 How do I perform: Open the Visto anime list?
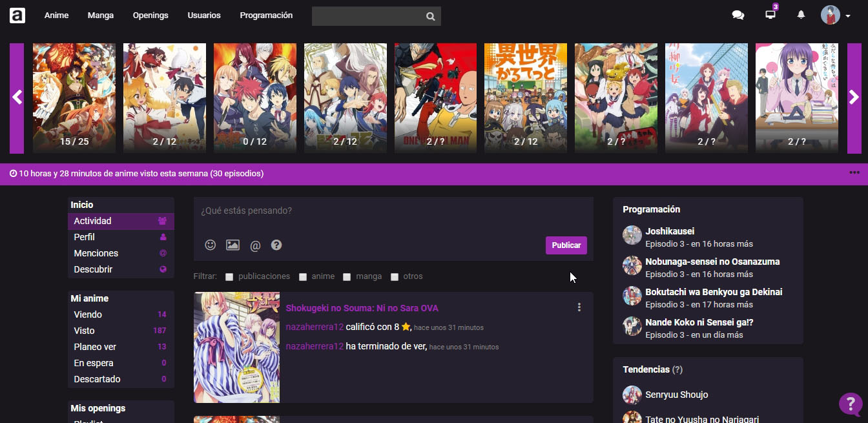(121, 331)
